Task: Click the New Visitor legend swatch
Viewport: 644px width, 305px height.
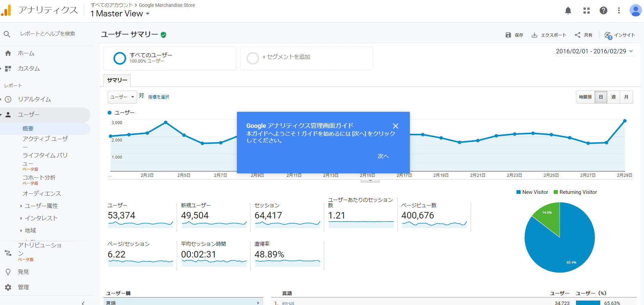Action: (x=519, y=192)
